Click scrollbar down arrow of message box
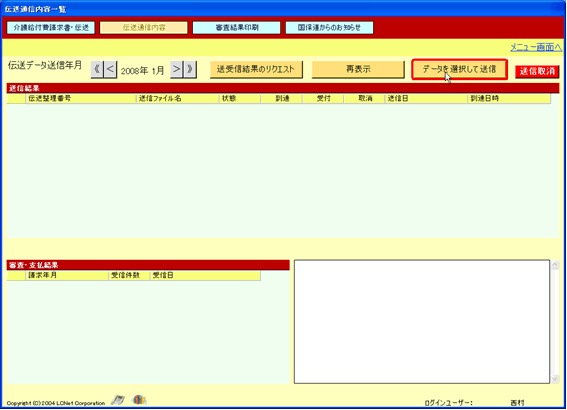The width and height of the screenshot is (567, 410). click(555, 379)
